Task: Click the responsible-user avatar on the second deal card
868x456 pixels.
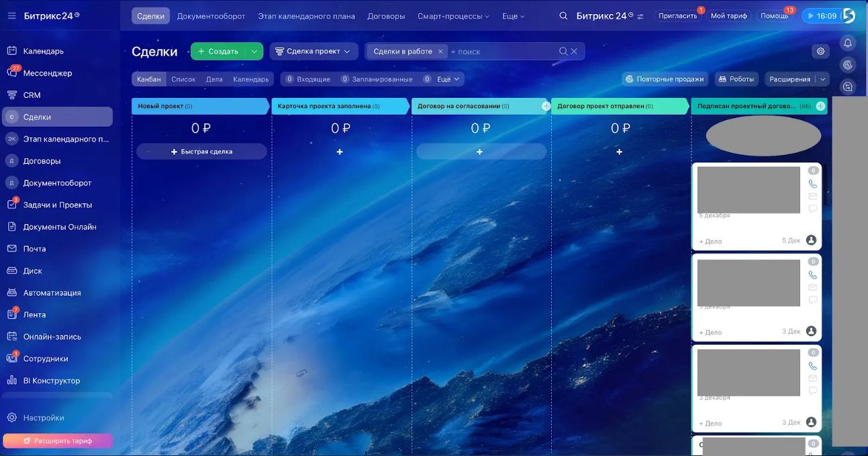Action: 811,331
